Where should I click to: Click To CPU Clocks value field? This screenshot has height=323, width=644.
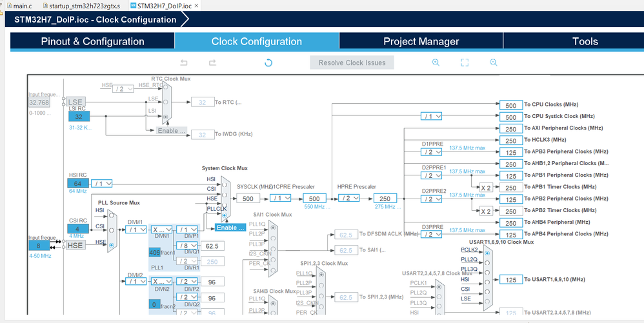(x=511, y=105)
